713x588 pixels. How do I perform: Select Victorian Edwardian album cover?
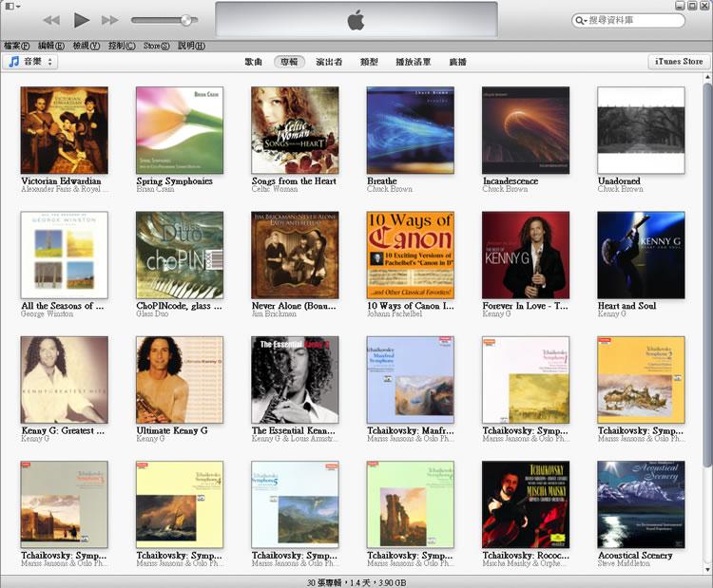64,130
